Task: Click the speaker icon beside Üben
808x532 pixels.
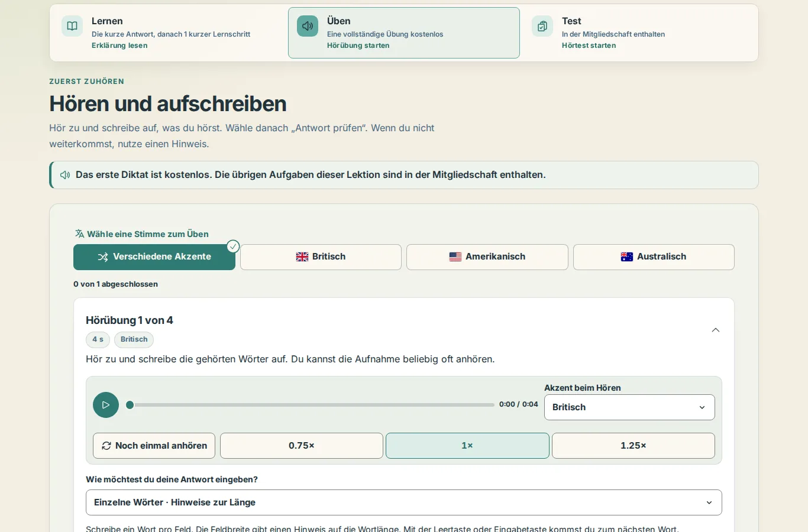Action: coord(308,26)
